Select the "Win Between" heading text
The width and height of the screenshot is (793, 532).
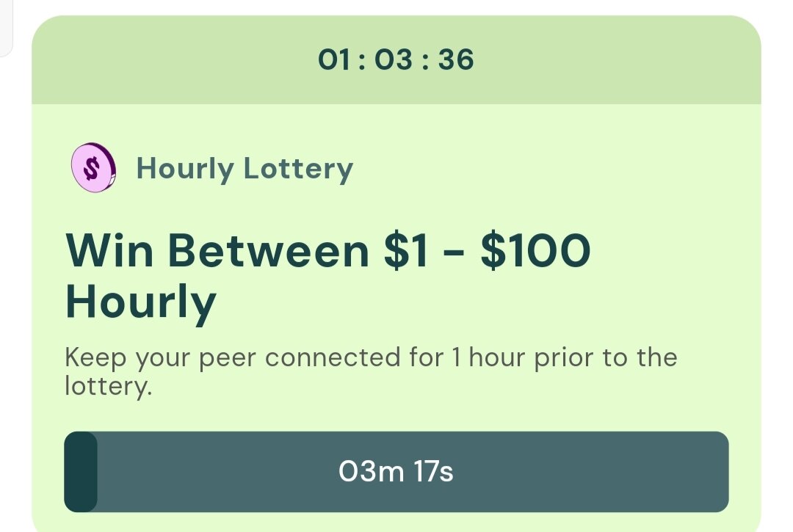[x=217, y=252]
